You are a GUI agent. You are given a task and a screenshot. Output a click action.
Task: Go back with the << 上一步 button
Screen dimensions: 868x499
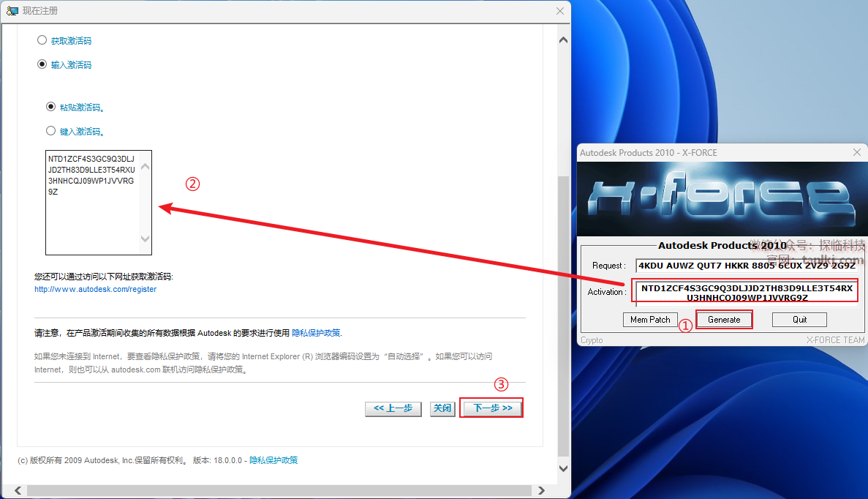393,409
